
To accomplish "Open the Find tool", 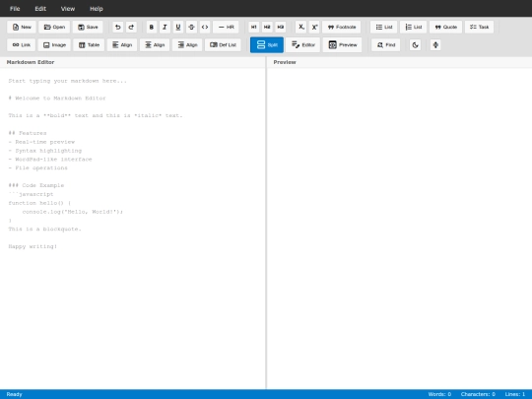I will click(386, 45).
